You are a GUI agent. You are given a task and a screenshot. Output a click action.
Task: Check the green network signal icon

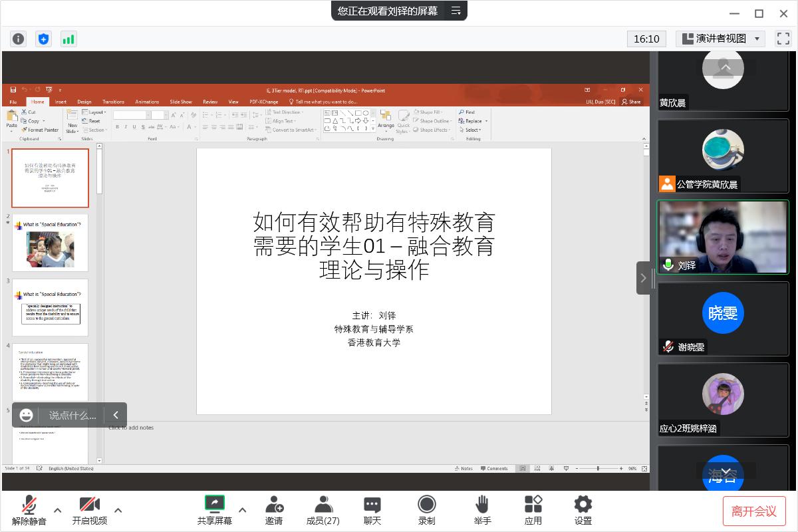coord(68,39)
